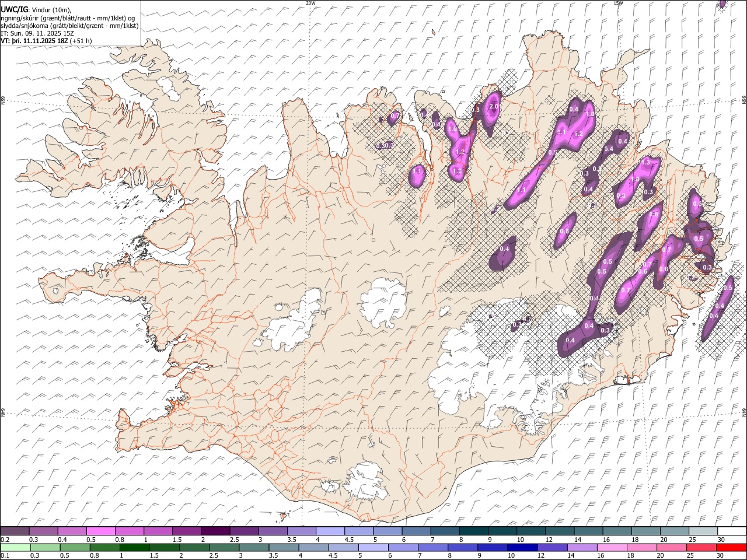Click the dark teal upper swatch between 8 and 9
This screenshot has width=747, height=560.
pos(473,531)
